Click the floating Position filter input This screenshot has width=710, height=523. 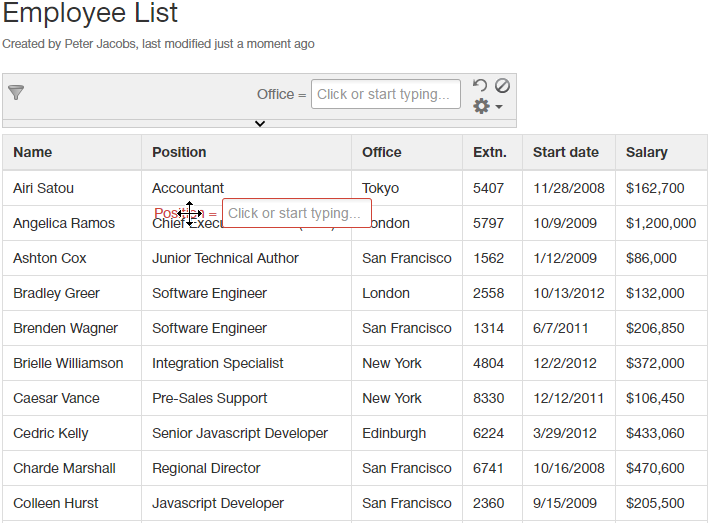click(x=296, y=213)
